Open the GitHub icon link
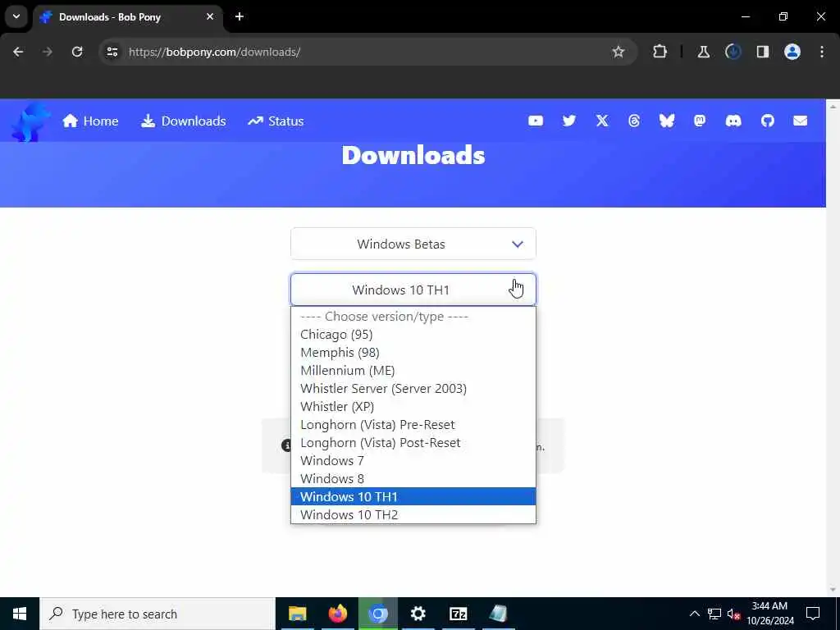Screen dimensions: 840x630 [x=768, y=121]
